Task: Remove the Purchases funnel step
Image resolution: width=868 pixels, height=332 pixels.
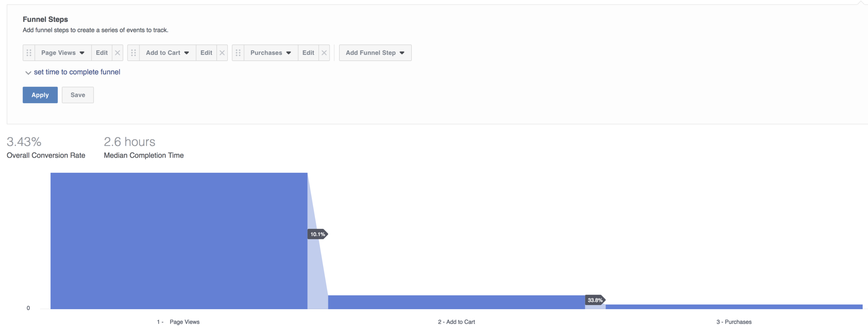Action: click(x=324, y=53)
